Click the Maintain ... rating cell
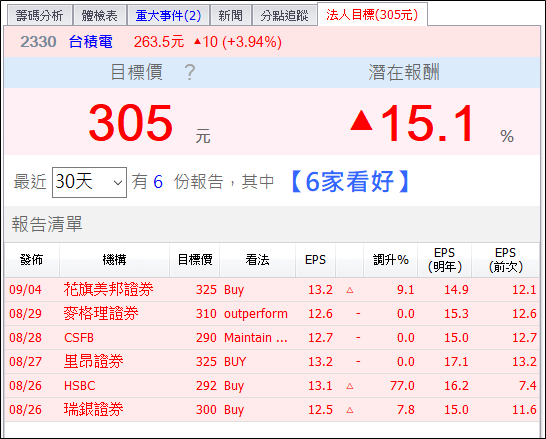546x439 pixels. pyautogui.click(x=256, y=338)
